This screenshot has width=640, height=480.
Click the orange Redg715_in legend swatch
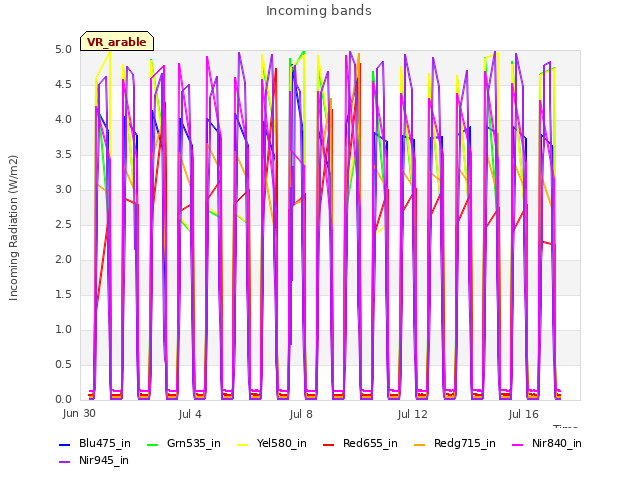pyautogui.click(x=419, y=444)
